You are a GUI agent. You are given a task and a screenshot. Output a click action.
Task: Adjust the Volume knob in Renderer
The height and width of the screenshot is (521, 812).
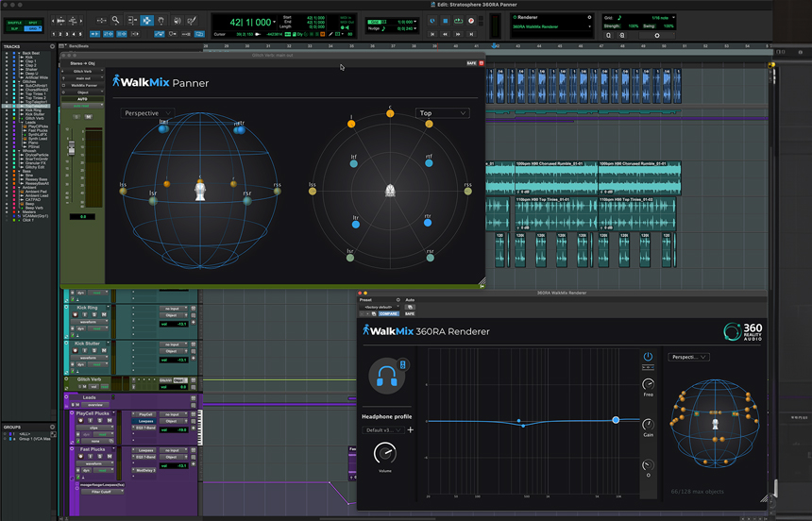[x=385, y=453]
